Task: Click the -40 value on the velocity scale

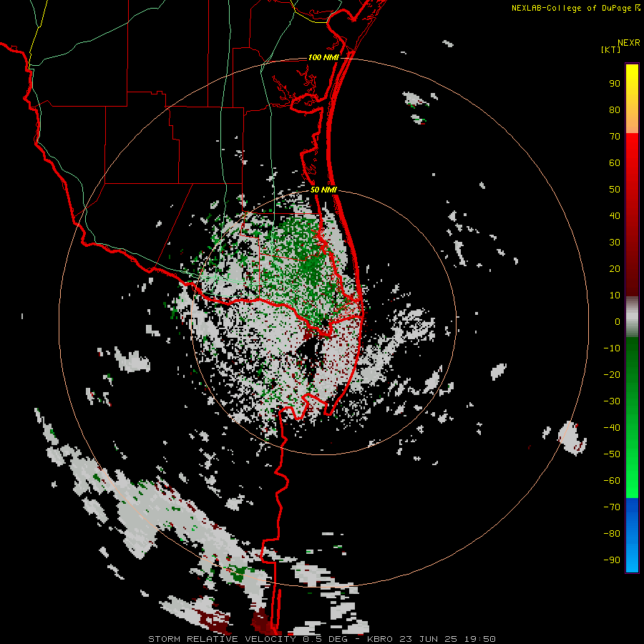Action: [612, 428]
